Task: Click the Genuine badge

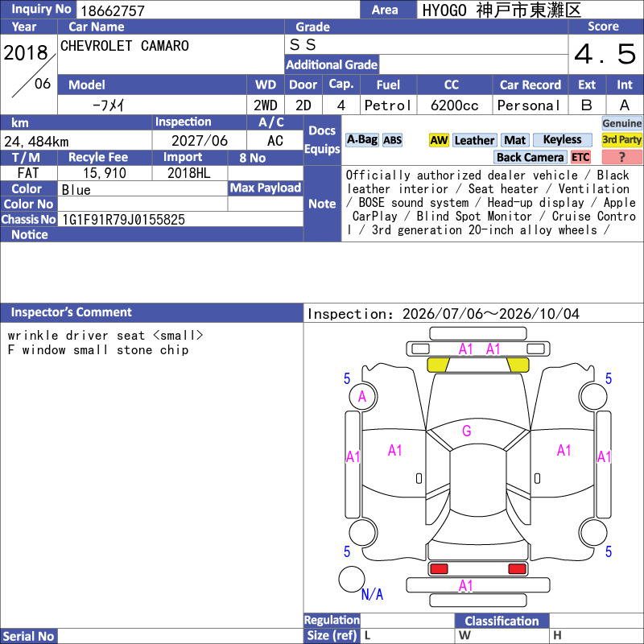Action: pyautogui.click(x=621, y=123)
